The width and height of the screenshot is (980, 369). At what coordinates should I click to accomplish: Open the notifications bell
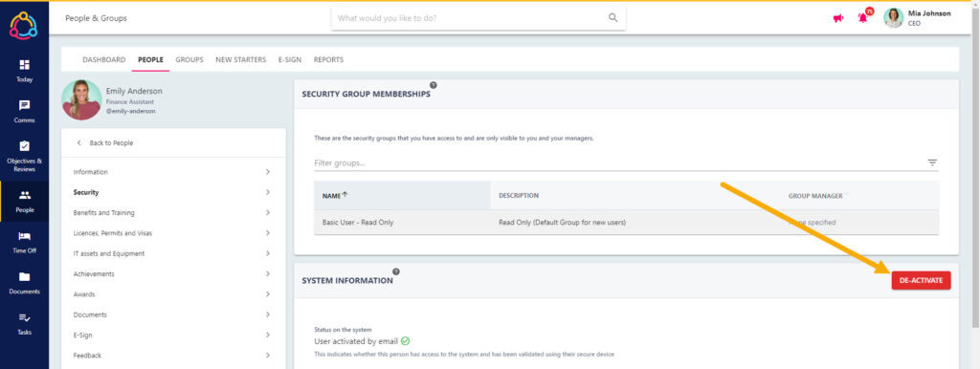863,17
